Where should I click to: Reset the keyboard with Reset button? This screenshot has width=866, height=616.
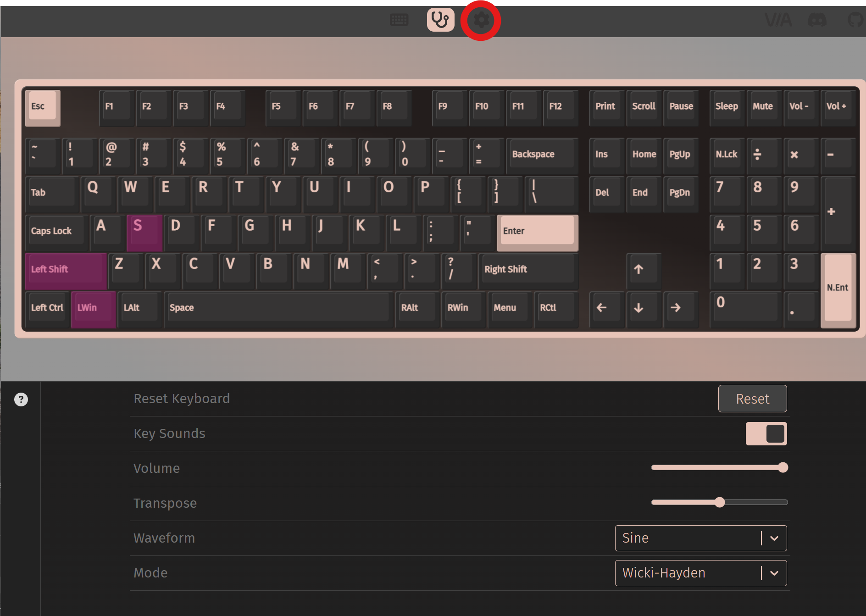[752, 399]
